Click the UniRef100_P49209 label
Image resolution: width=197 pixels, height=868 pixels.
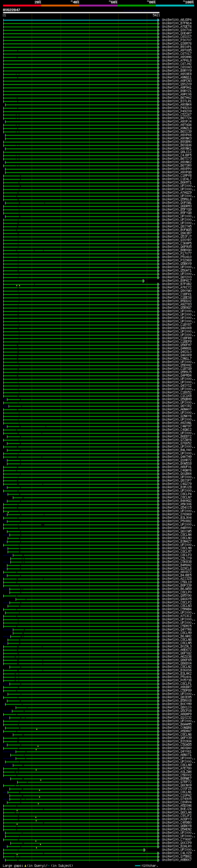click(177, 111)
